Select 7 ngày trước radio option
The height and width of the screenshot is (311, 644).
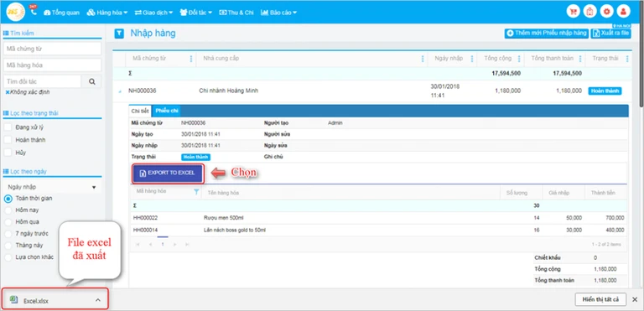(8, 234)
